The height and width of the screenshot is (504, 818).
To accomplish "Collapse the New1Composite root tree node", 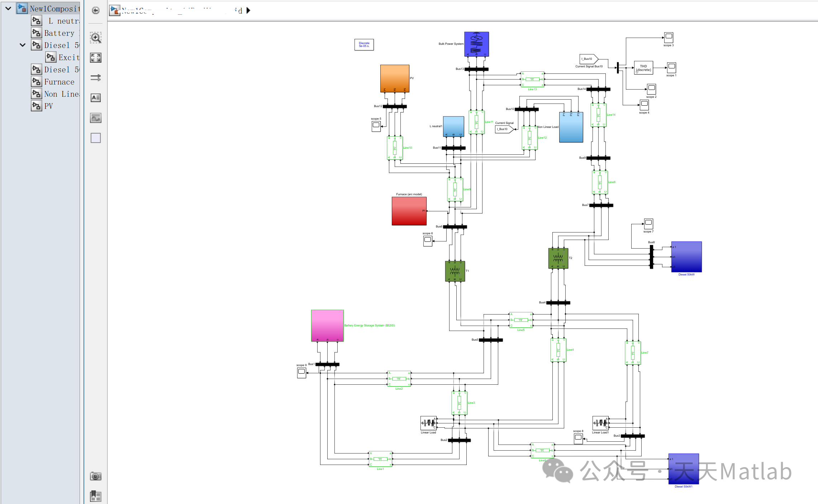I will point(8,8).
